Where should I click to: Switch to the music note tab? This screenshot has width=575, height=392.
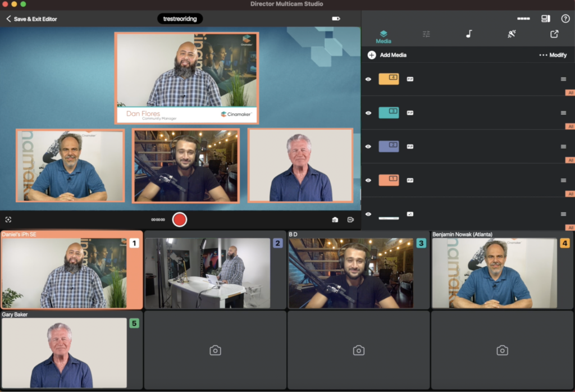pos(469,34)
